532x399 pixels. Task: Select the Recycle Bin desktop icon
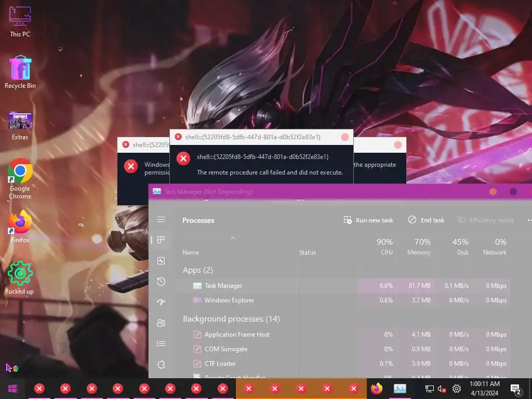pos(20,72)
